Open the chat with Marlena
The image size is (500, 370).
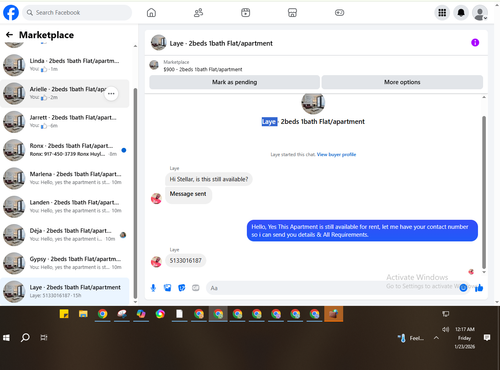coord(65,178)
